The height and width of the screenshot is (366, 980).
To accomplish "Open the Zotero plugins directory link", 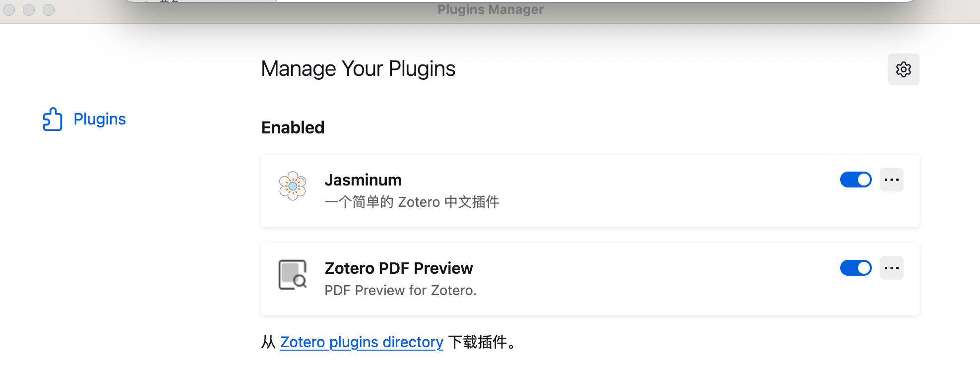I will tap(362, 342).
